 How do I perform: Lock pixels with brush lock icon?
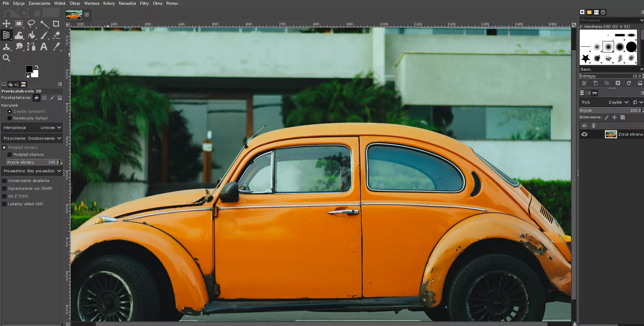point(607,117)
